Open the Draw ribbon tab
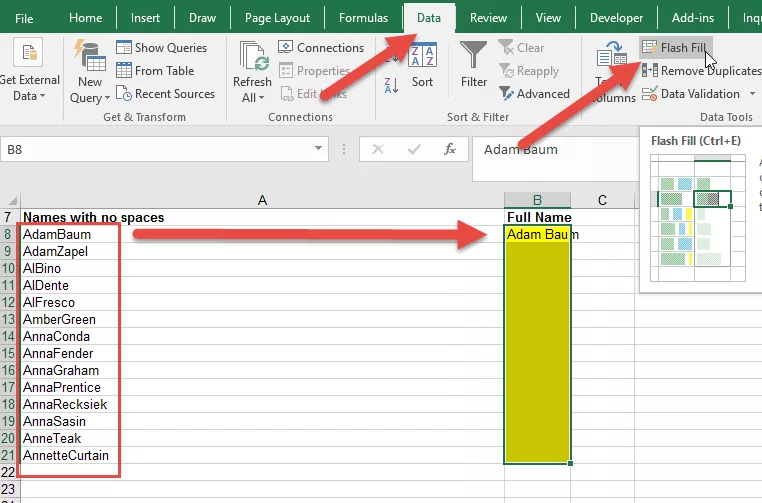Screen dimensions: 762x503 tap(202, 18)
